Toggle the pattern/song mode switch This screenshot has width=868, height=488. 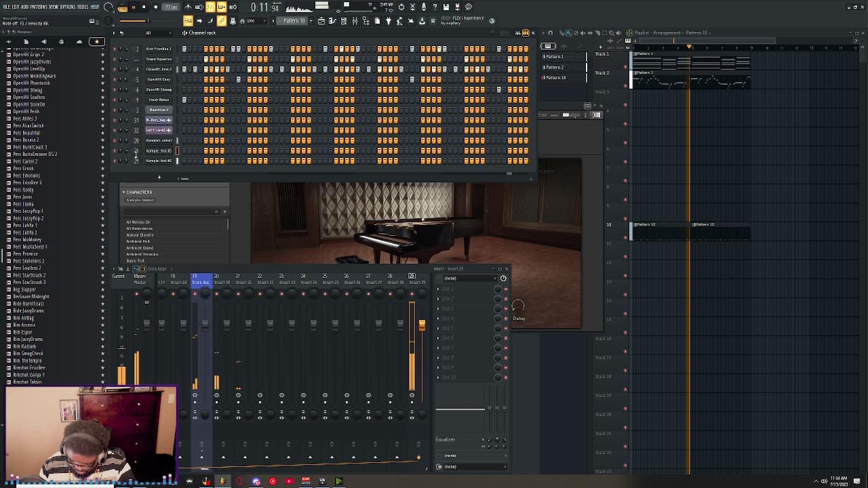click(x=122, y=7)
